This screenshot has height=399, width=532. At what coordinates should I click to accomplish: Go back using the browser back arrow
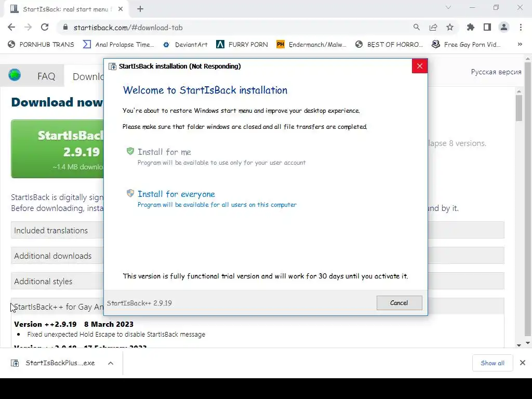(x=11, y=28)
